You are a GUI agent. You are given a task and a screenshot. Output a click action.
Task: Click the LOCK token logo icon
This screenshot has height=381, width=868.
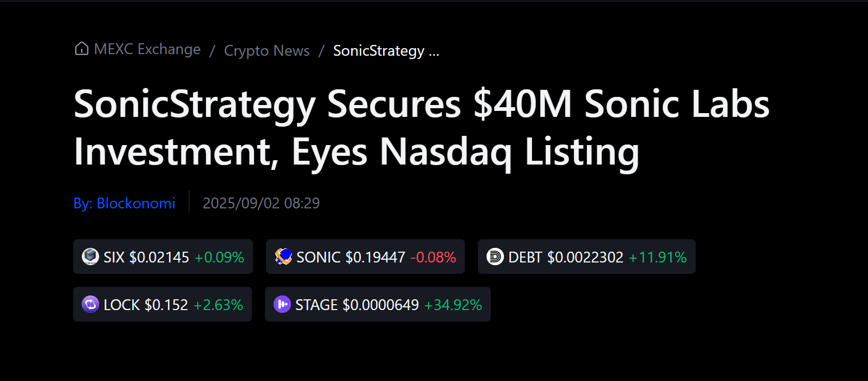pos(90,304)
